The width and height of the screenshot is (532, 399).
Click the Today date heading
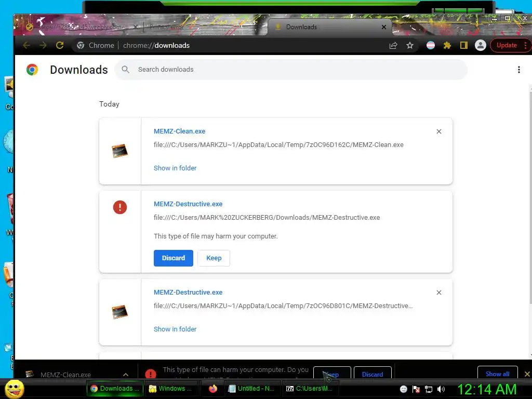[109, 104]
